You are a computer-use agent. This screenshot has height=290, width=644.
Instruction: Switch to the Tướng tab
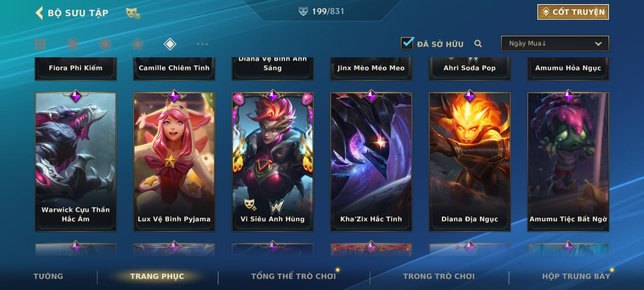point(48,276)
